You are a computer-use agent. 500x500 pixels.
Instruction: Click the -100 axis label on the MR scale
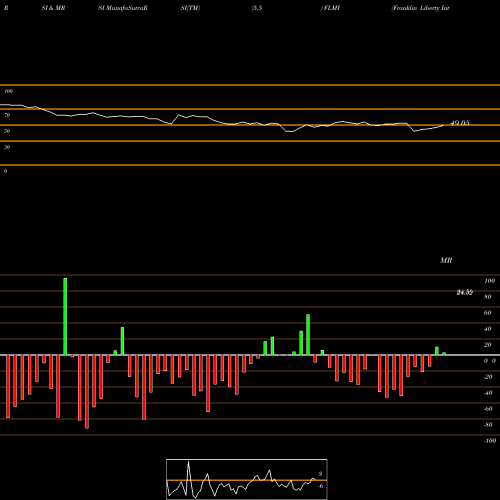point(490,441)
